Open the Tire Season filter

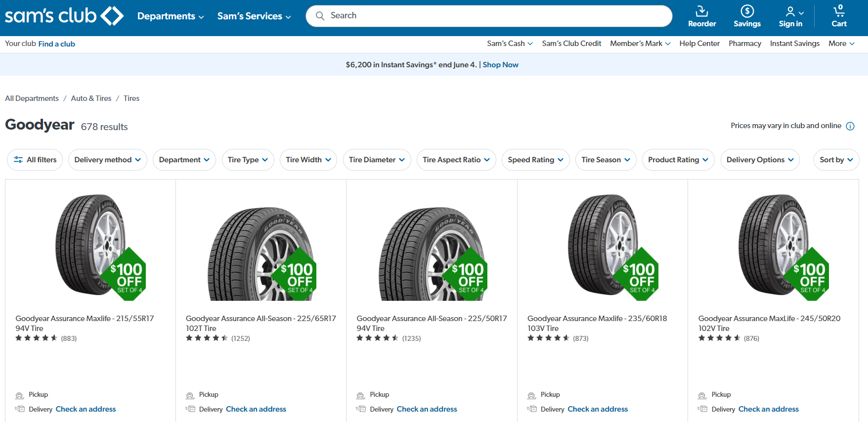[x=606, y=160]
